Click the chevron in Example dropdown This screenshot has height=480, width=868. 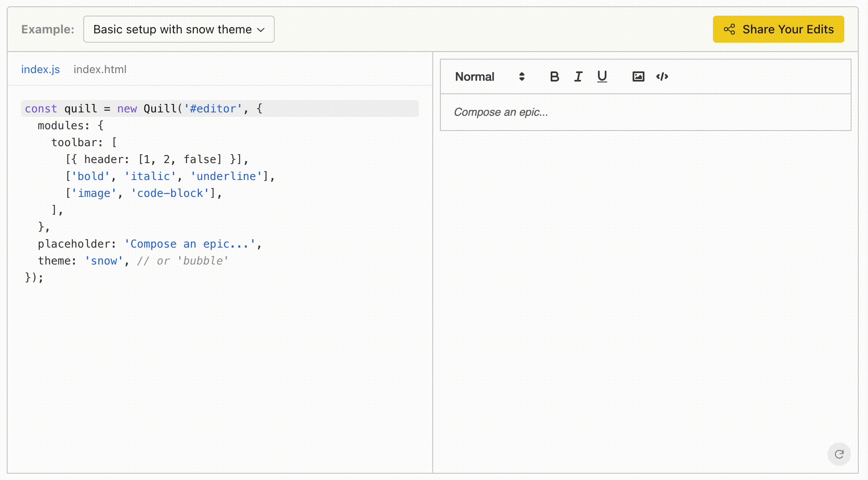(x=261, y=30)
